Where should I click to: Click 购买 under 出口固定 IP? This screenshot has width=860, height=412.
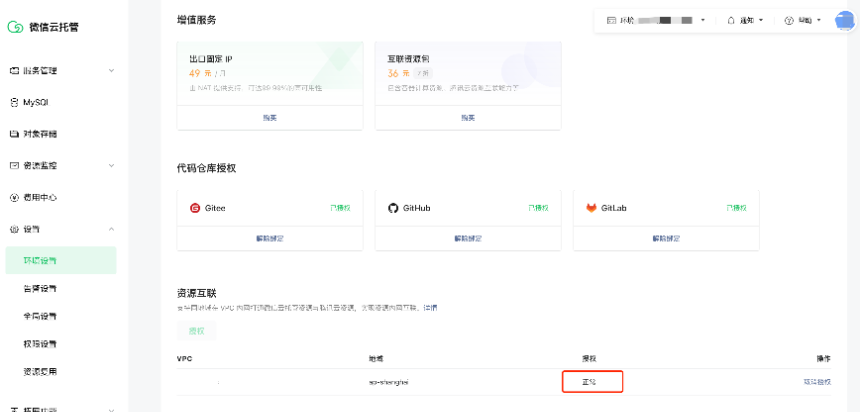pos(269,118)
